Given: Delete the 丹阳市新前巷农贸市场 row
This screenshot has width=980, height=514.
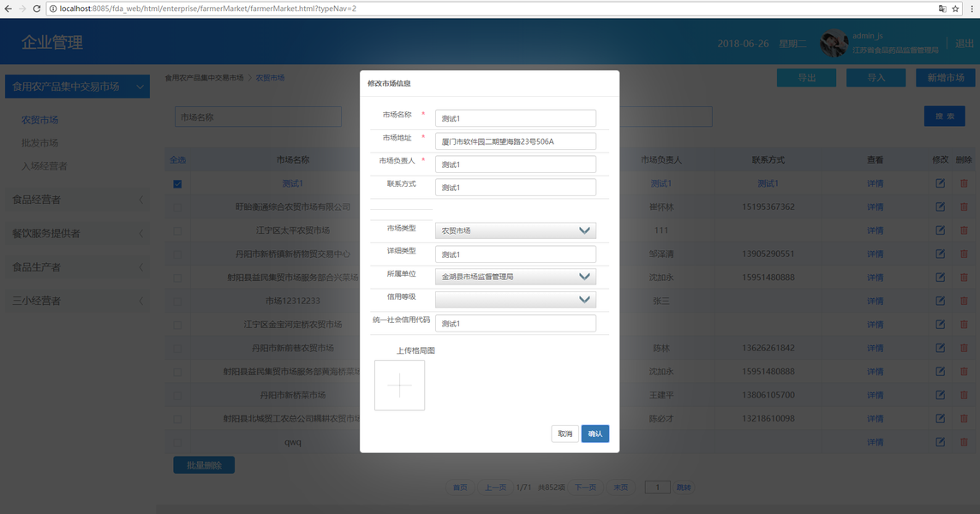Looking at the screenshot, I should [x=964, y=348].
